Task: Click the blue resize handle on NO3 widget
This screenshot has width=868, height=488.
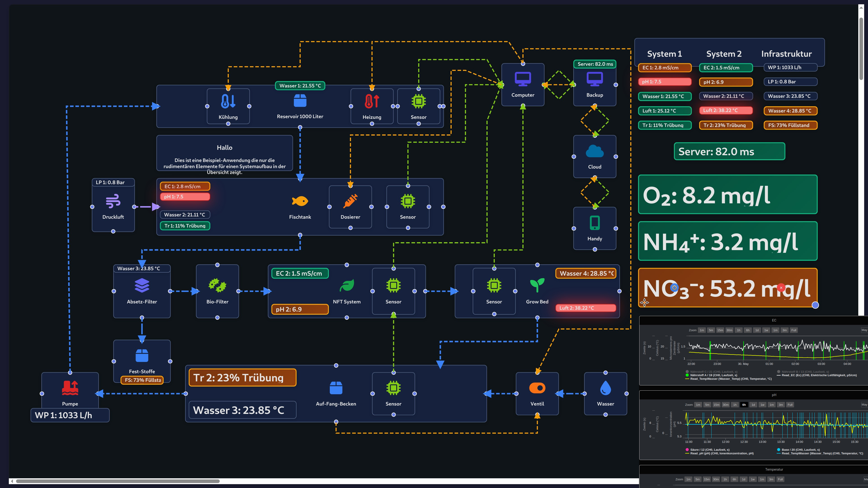Action: [x=815, y=305]
